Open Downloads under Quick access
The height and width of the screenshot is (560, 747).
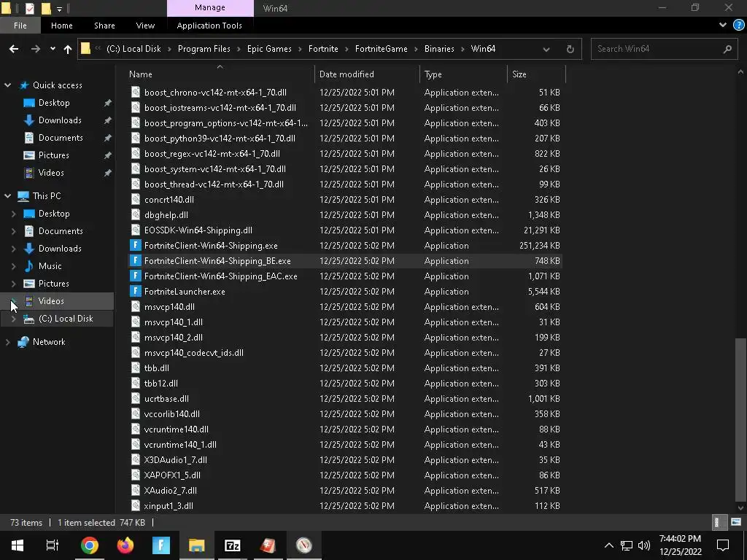pos(60,120)
